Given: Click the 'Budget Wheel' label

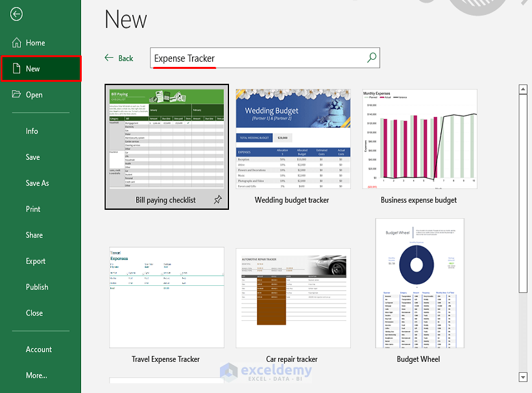Looking at the screenshot, I should (x=418, y=359).
